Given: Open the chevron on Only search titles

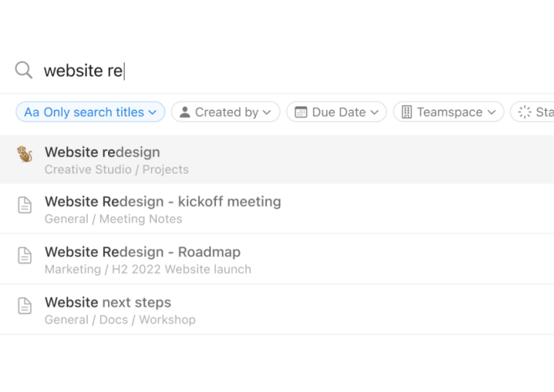Looking at the screenshot, I should pyautogui.click(x=152, y=112).
